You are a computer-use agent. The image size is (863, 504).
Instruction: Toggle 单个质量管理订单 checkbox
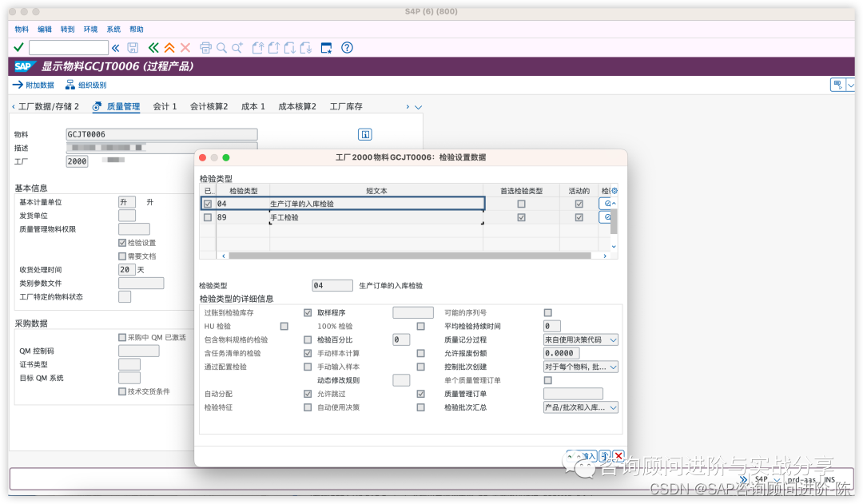(547, 380)
